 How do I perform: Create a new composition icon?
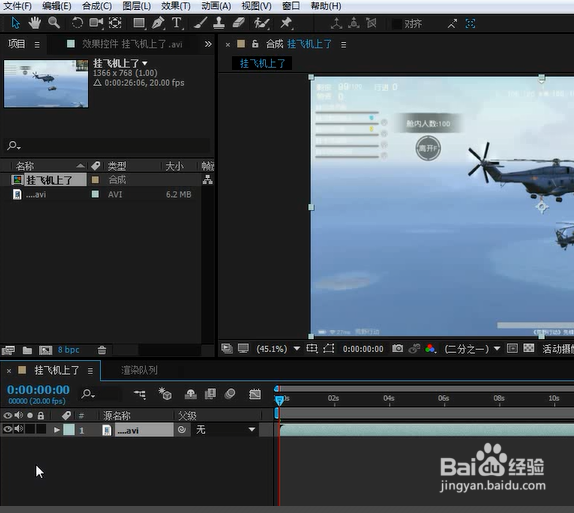[45, 350]
